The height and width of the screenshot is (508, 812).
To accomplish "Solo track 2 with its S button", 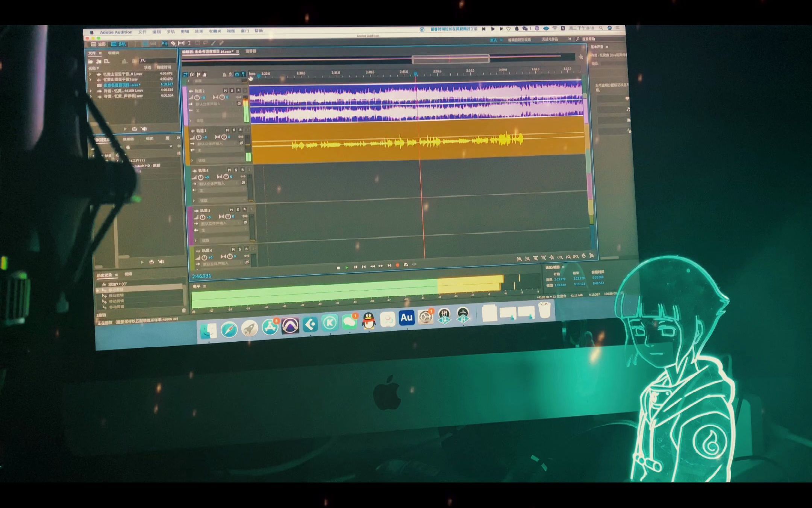I will coord(232,91).
